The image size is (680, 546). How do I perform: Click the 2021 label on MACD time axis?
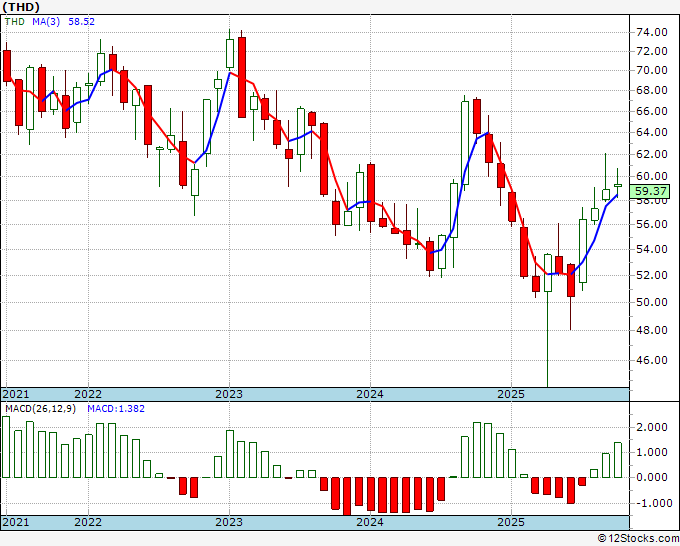click(x=16, y=522)
